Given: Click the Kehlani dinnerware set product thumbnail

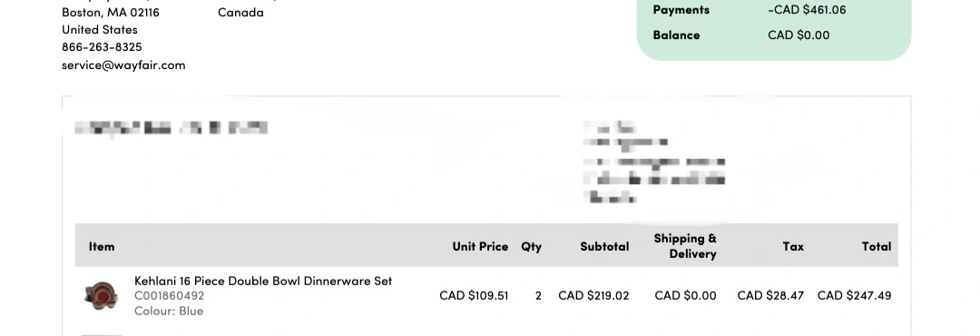Looking at the screenshot, I should (100, 295).
